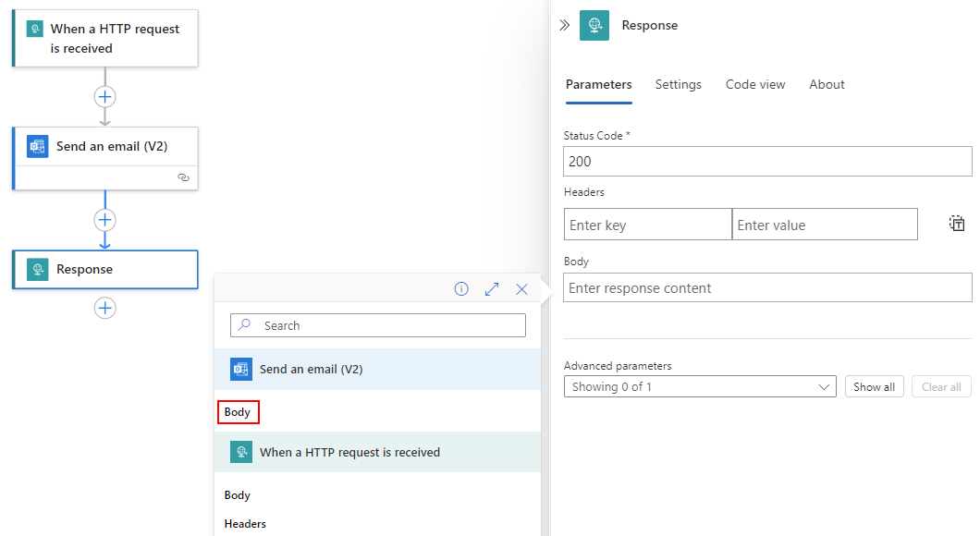Click the plus button below the Response action
The image size is (980, 536).
(x=104, y=308)
